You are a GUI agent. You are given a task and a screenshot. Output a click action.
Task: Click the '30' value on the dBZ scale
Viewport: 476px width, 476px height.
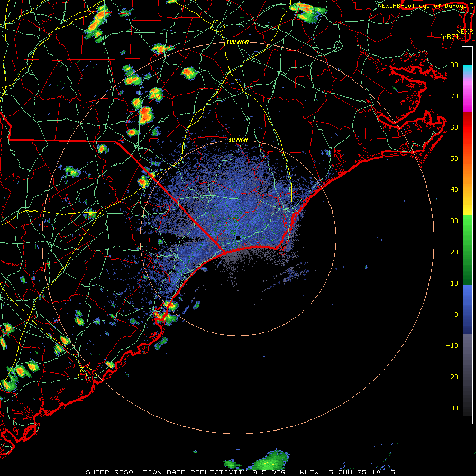(x=454, y=221)
